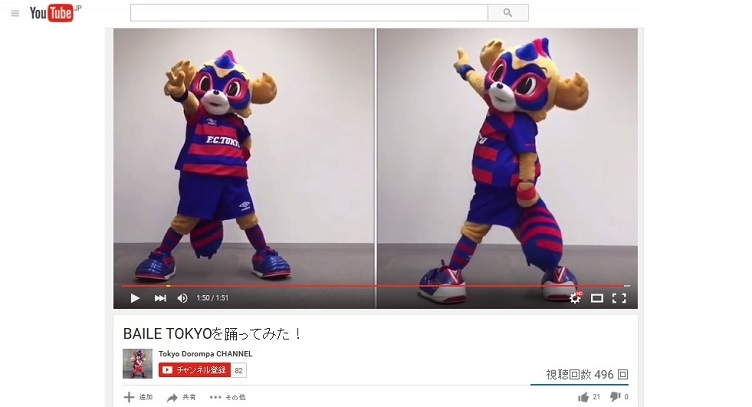Expand the その他 more options menu

pos(228,397)
